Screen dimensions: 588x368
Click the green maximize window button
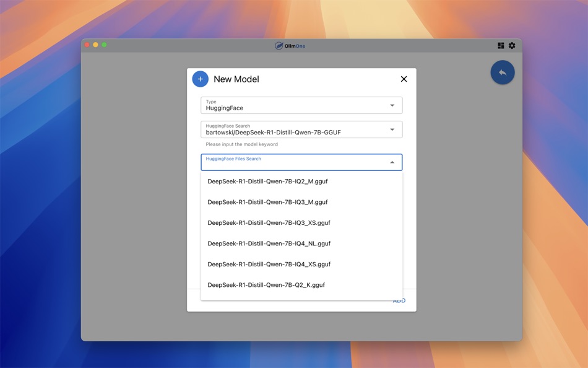click(x=104, y=45)
